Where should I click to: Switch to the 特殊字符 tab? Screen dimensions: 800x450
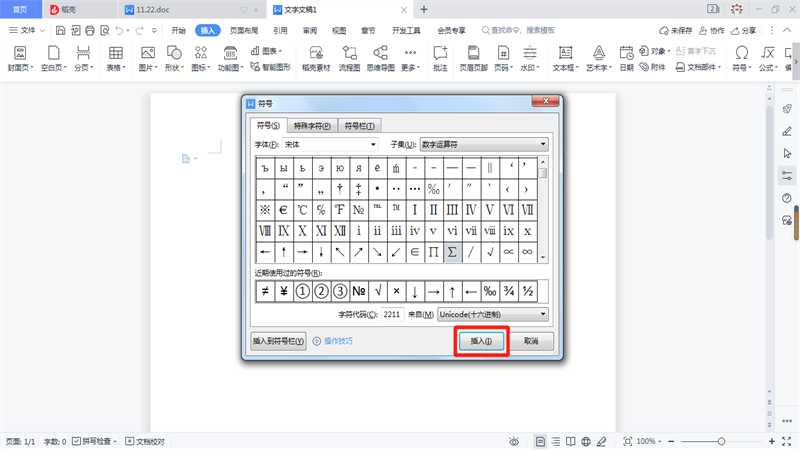(x=313, y=126)
